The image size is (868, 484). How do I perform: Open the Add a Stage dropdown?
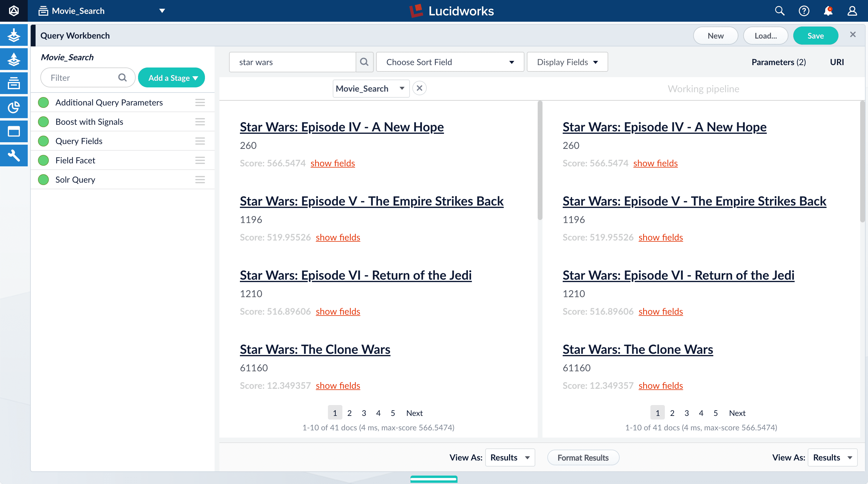(171, 78)
